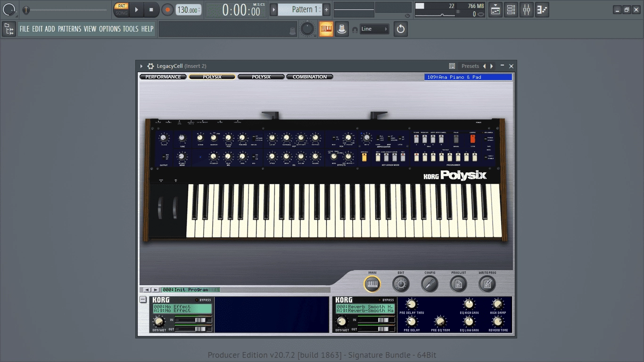Viewport: 644px width, 362px height.
Task: Switch to the second POLYSIX tab
Action: point(261,77)
